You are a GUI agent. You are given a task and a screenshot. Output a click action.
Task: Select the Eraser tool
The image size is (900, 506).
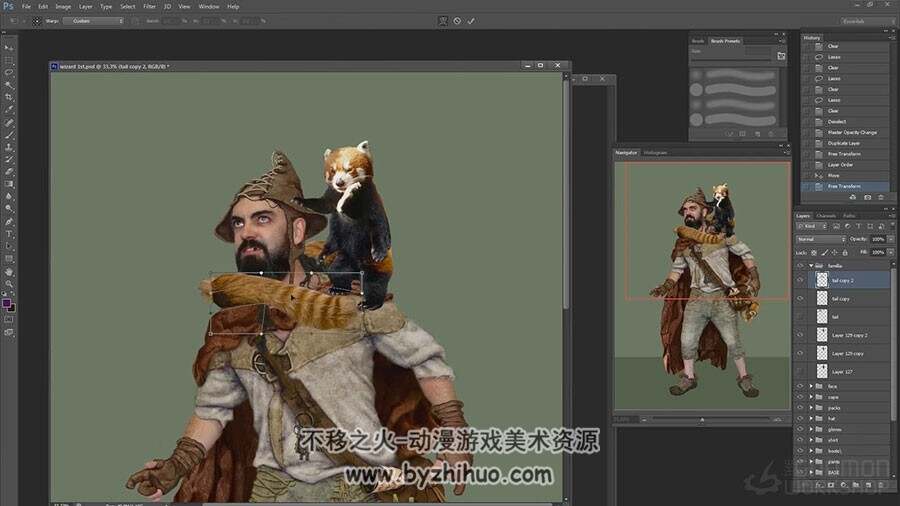[x=9, y=172]
